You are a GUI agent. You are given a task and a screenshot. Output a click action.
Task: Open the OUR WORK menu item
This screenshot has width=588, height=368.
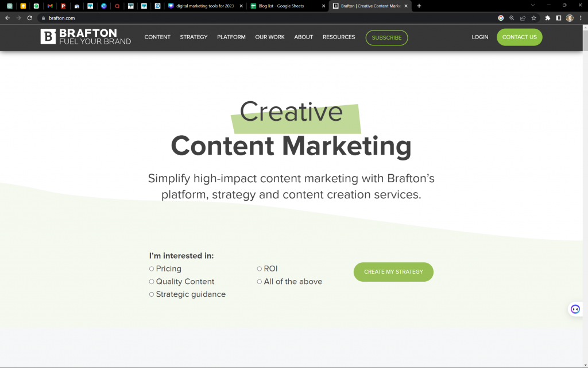pos(270,37)
